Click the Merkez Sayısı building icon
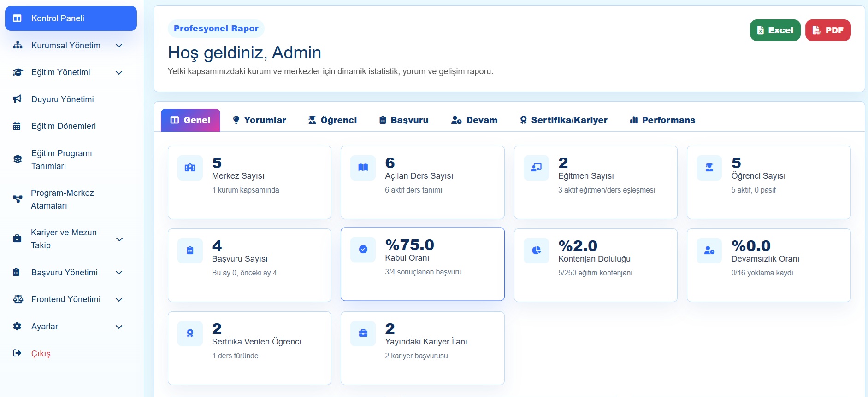 click(x=190, y=168)
